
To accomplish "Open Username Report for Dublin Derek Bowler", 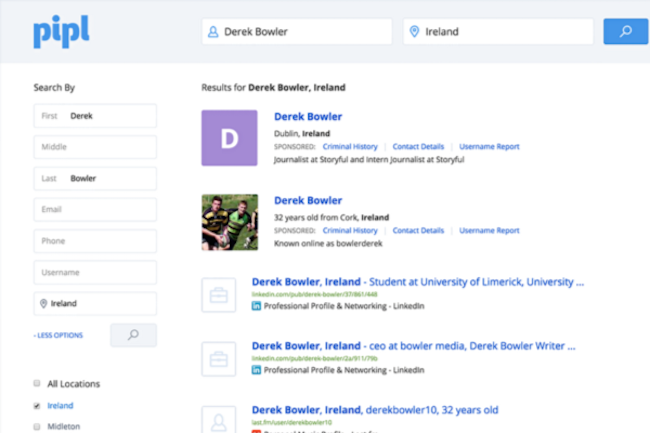I will click(489, 147).
